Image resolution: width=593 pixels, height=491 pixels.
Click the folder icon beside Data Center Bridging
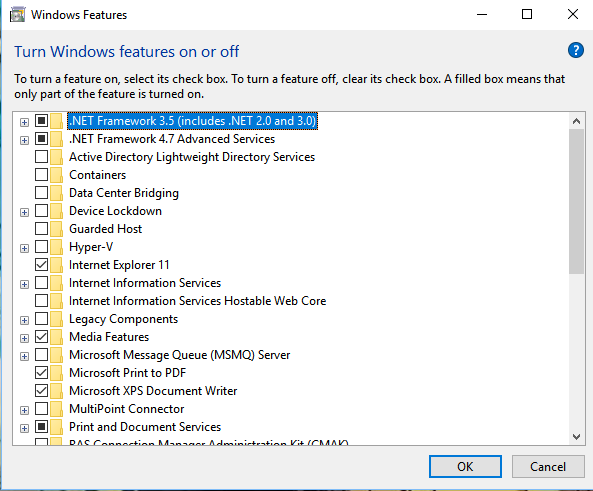point(56,193)
